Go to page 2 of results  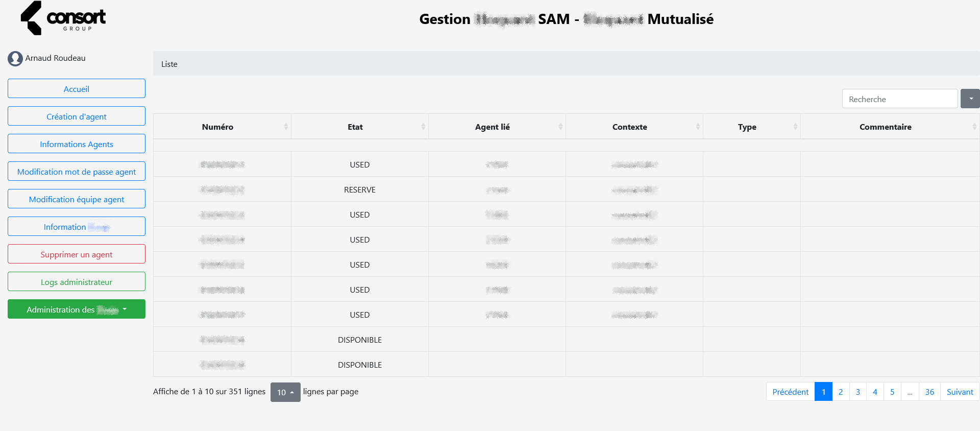pos(841,392)
